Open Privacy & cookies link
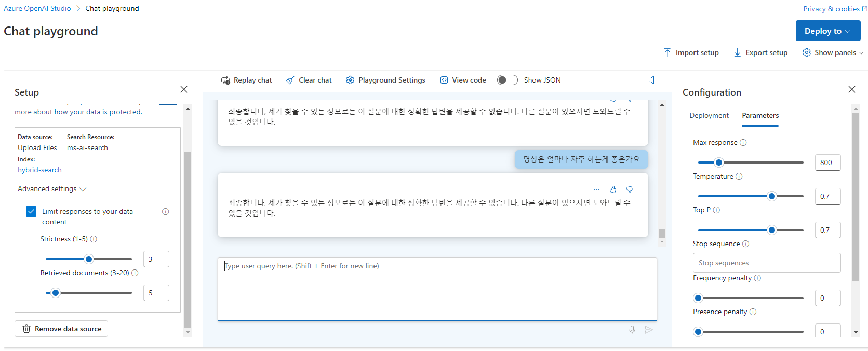Viewport: 868px width, 351px height. pyautogui.click(x=831, y=9)
